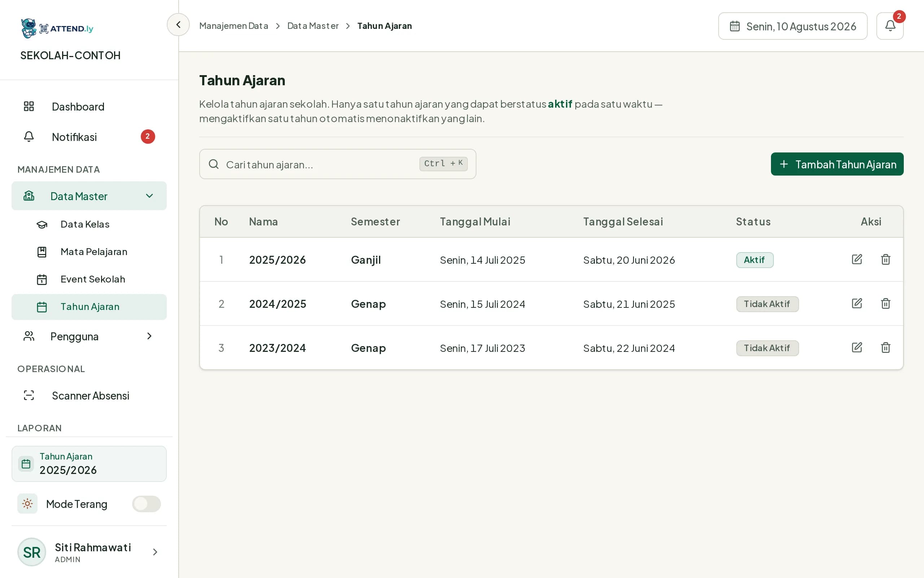Click the 2025/2026 name cell in the table
924x578 pixels.
pos(277,260)
